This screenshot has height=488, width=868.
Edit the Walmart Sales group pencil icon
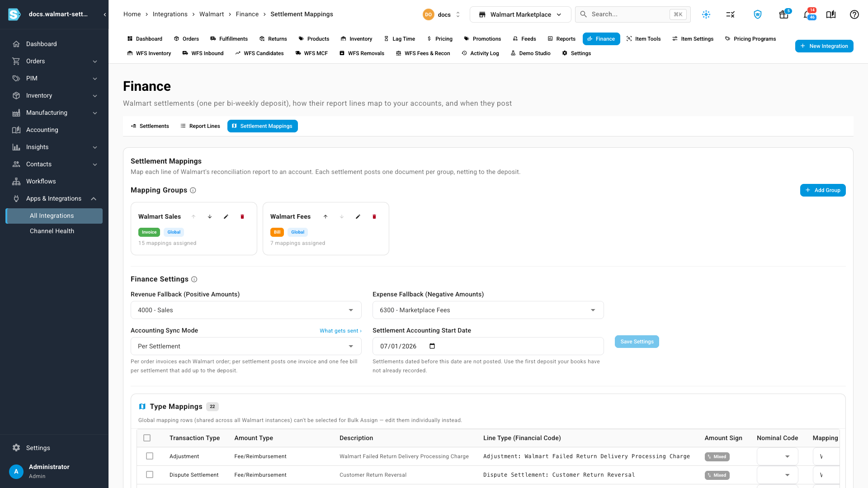(226, 217)
